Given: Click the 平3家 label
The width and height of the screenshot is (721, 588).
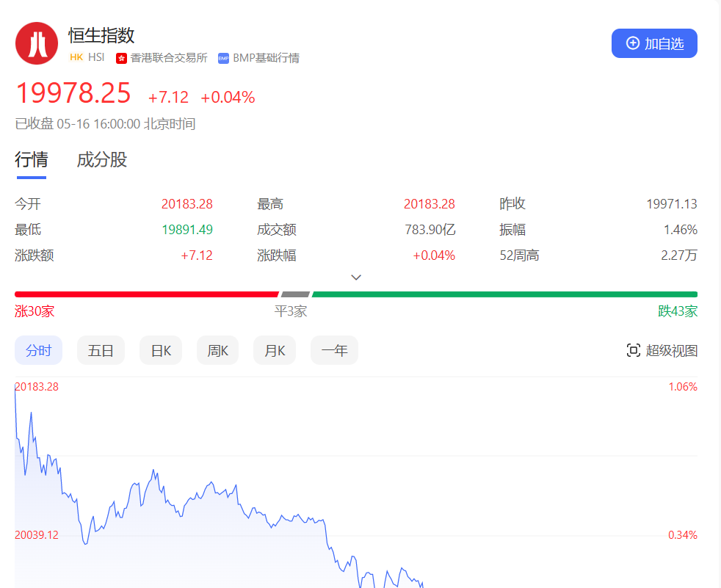Looking at the screenshot, I should (x=291, y=311).
